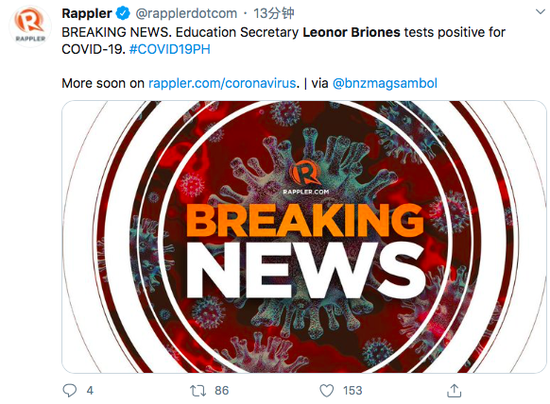This screenshot has height=404, width=550.
Task: Open the Breaking News image
Action: pos(304,237)
